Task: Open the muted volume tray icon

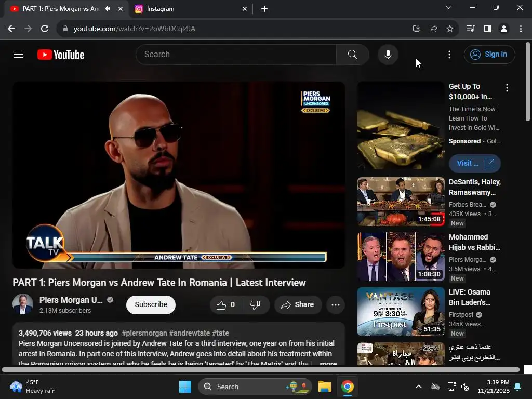Action: click(x=465, y=387)
